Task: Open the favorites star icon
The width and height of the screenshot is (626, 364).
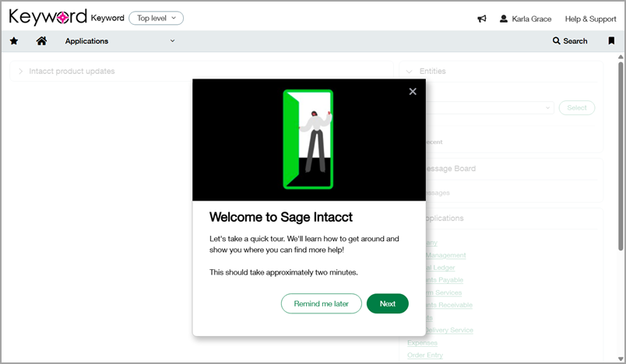Action: pyautogui.click(x=14, y=40)
